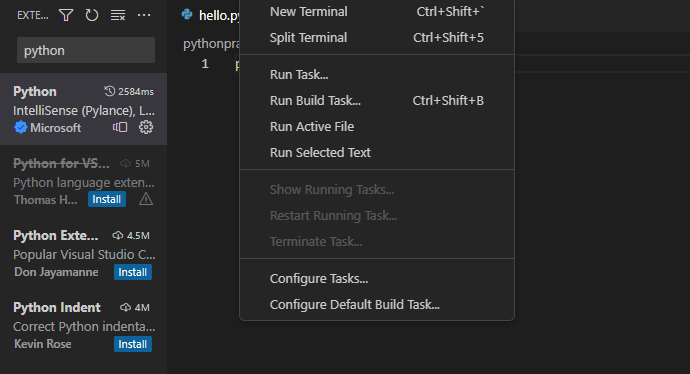Select the Python extension by Microsoft
This screenshot has width=690, height=374.
(84, 109)
